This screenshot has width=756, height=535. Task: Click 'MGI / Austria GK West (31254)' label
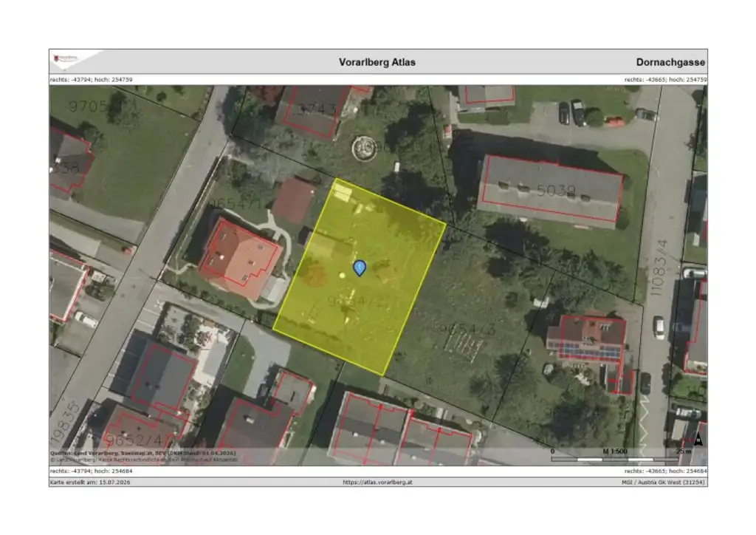click(663, 482)
